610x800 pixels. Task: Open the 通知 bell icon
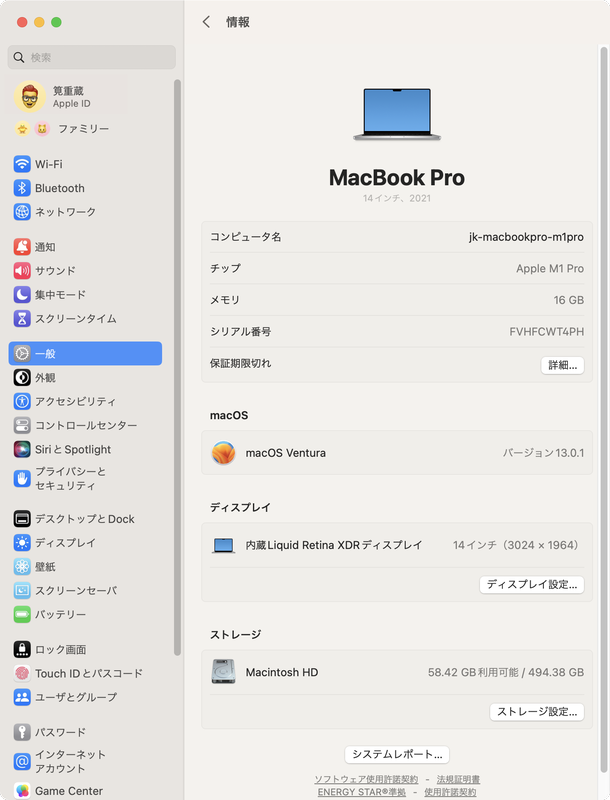pyautogui.click(x=22, y=247)
